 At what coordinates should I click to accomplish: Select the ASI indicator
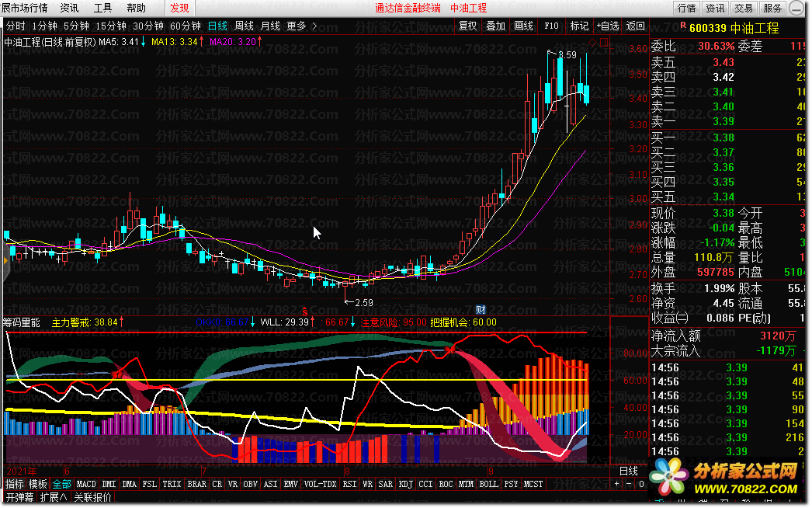tap(270, 484)
